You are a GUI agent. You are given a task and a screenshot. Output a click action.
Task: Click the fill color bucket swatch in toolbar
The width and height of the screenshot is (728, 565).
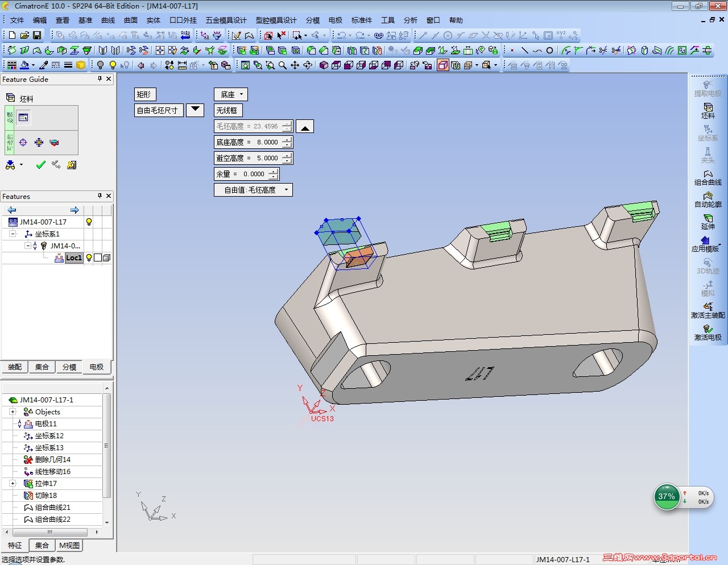(x=24, y=65)
